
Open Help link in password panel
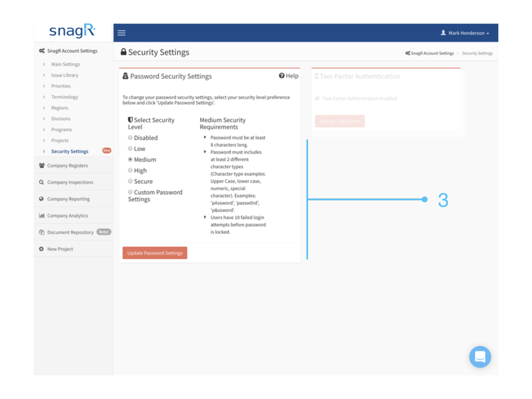tap(289, 76)
